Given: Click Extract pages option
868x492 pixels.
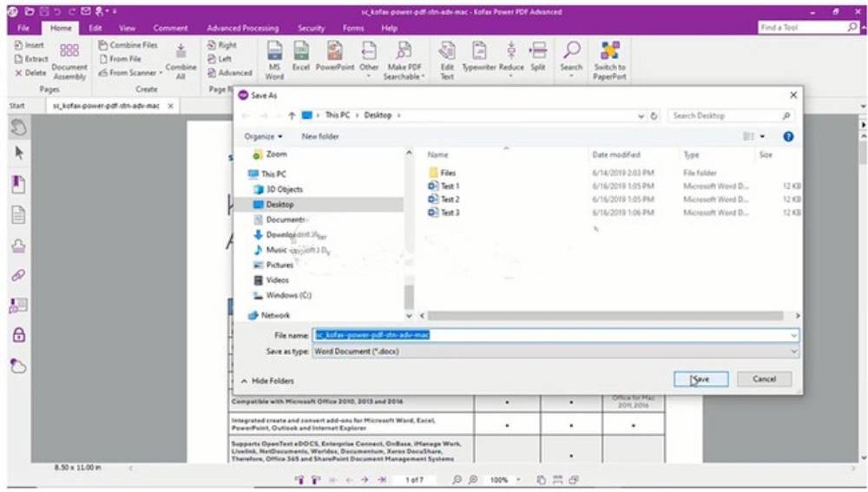Looking at the screenshot, I should [x=31, y=59].
